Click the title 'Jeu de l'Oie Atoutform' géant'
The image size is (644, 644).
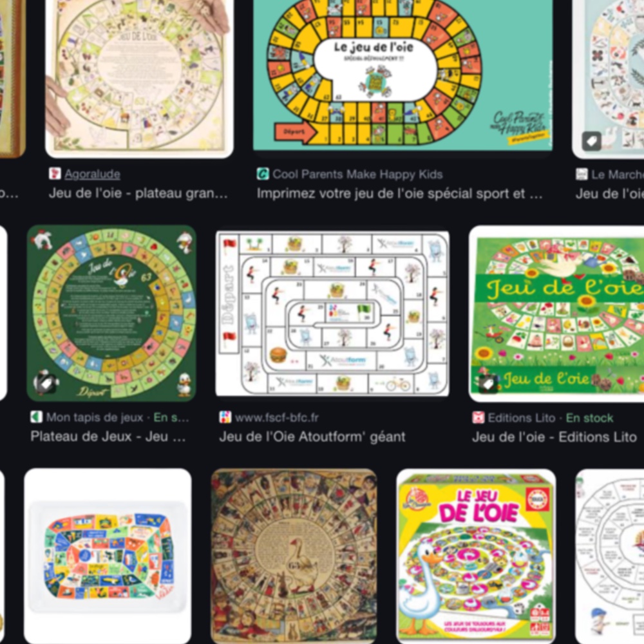pos(312,437)
